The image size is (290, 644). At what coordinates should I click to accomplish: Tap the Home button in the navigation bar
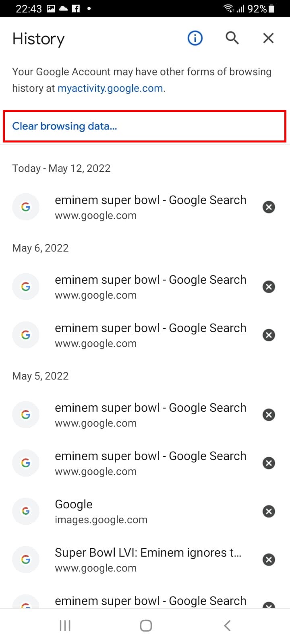[145, 625]
